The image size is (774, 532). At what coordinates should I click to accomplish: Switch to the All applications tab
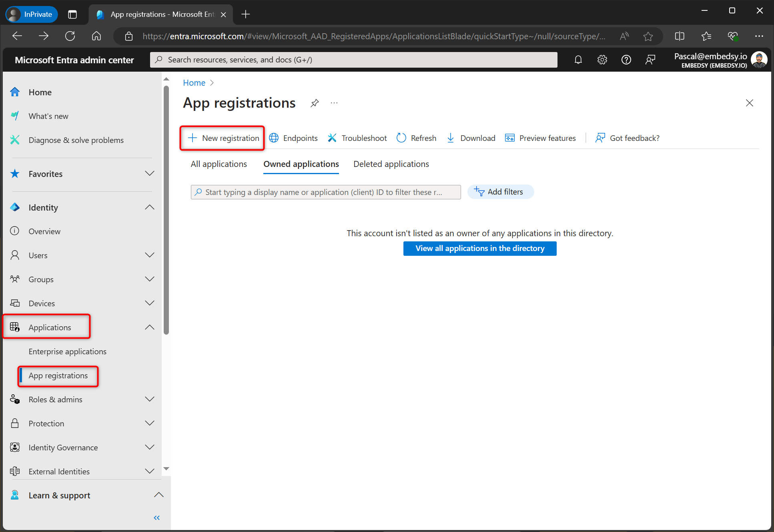click(x=219, y=164)
